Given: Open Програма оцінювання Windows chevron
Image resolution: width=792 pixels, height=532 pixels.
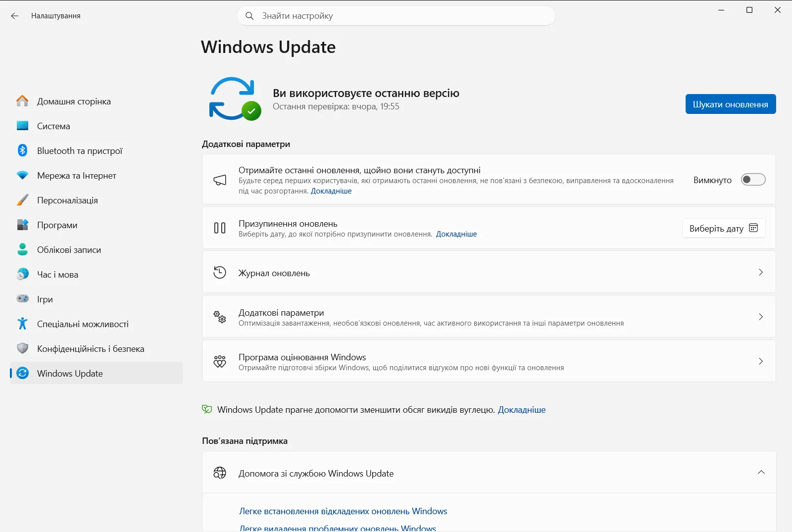Looking at the screenshot, I should pos(761,361).
